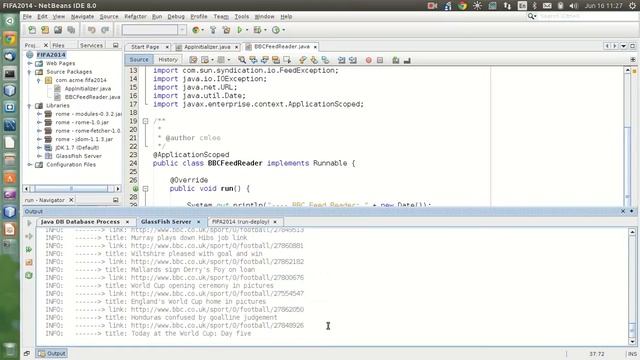
Task: Click the Open Project toolbar icon
Action: point(58,30)
